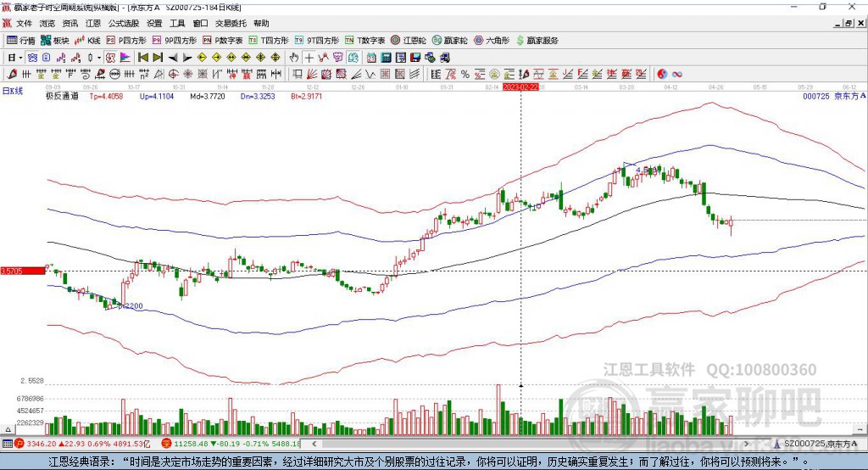
Task: Open the P四方形 tool
Action: point(126,41)
